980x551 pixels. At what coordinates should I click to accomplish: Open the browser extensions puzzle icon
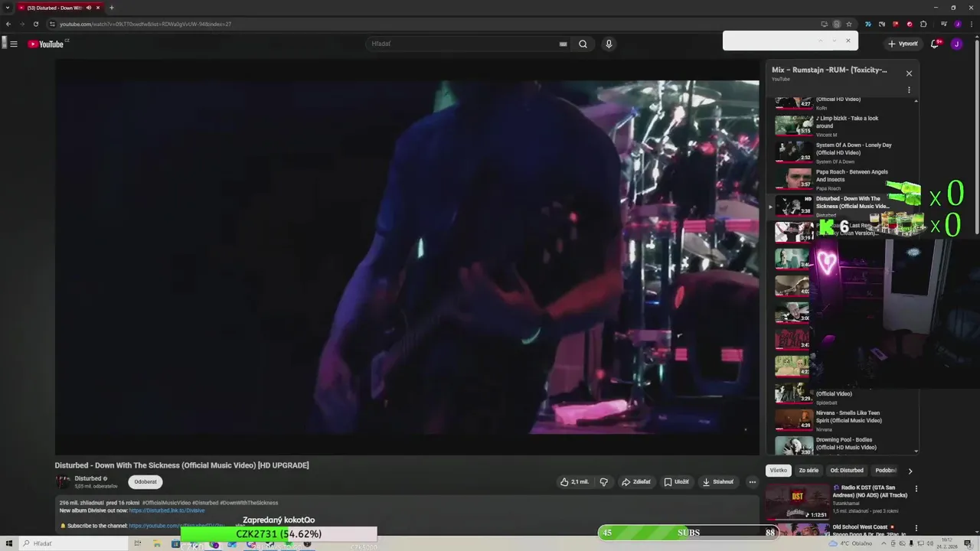coord(923,24)
